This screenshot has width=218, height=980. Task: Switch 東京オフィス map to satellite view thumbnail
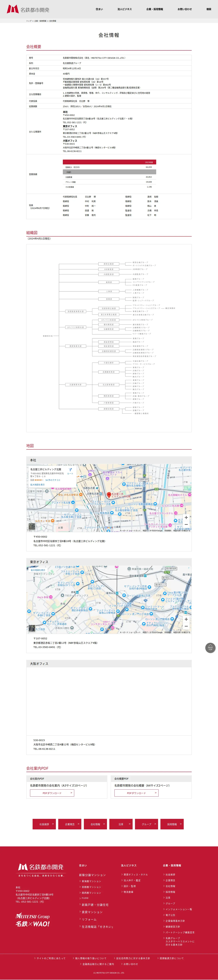[x=32, y=628]
